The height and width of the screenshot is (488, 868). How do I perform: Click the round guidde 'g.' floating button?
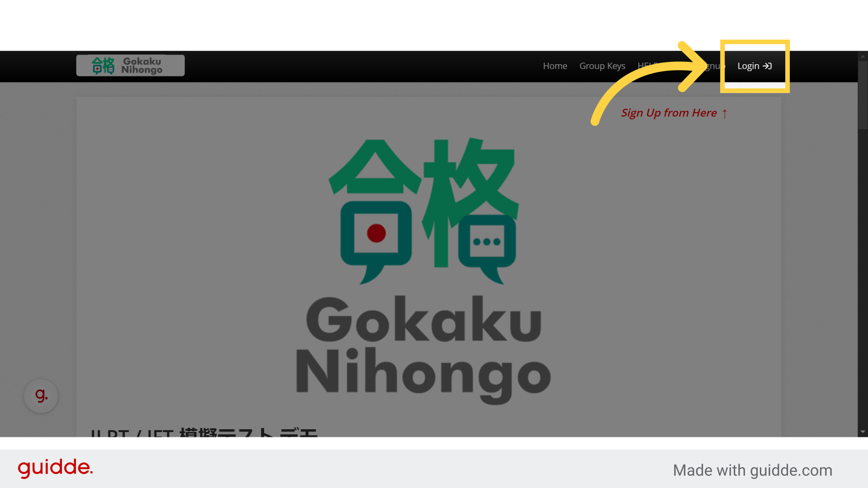point(41,396)
